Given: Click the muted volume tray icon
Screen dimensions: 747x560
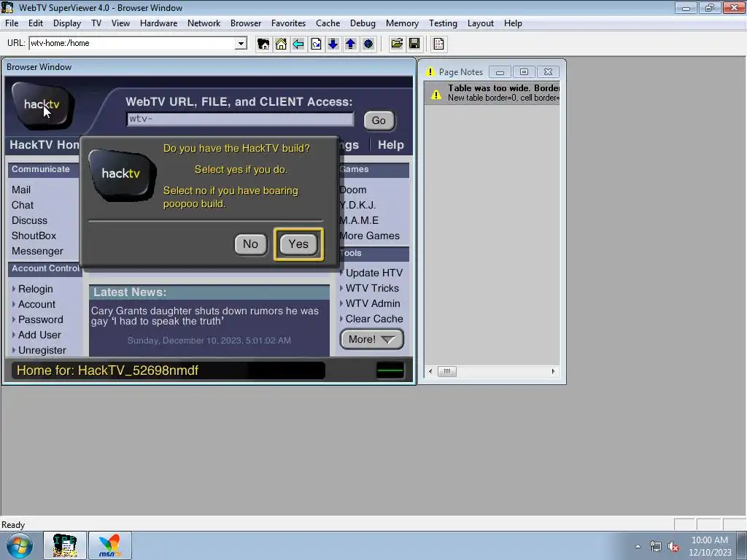Looking at the screenshot, I should [673, 547].
